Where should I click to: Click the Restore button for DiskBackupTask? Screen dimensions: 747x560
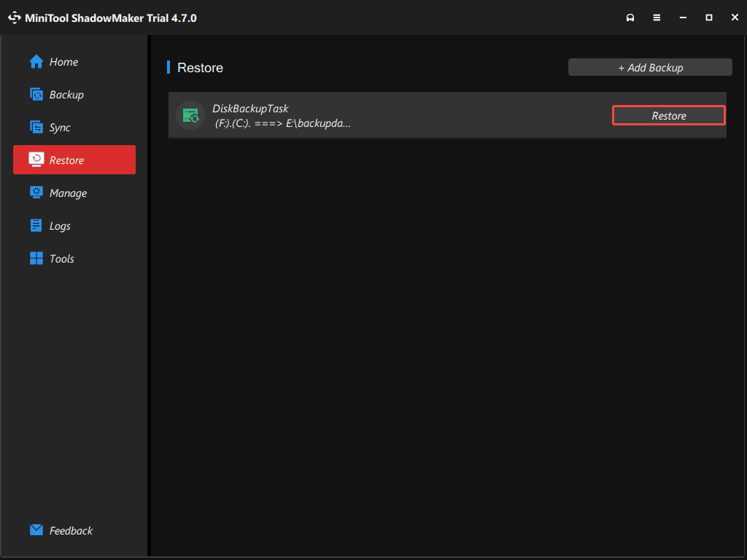coord(668,115)
